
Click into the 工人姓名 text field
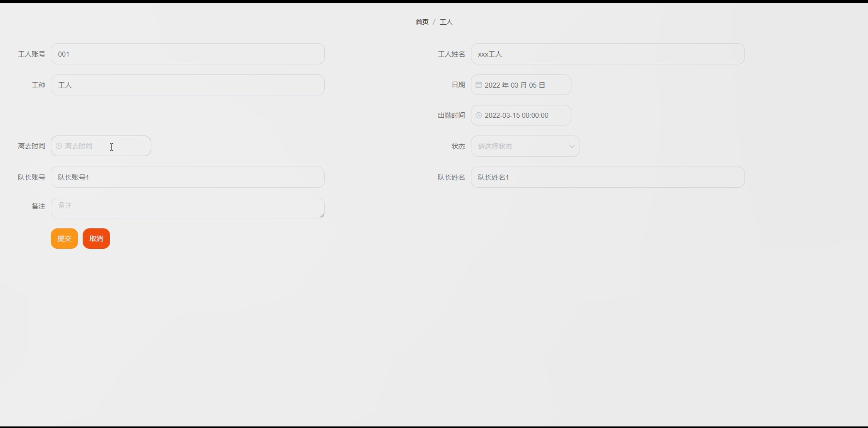tap(607, 54)
